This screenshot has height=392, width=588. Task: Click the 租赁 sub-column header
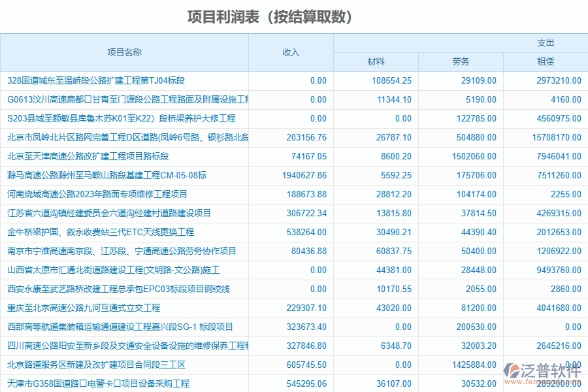[x=542, y=62]
